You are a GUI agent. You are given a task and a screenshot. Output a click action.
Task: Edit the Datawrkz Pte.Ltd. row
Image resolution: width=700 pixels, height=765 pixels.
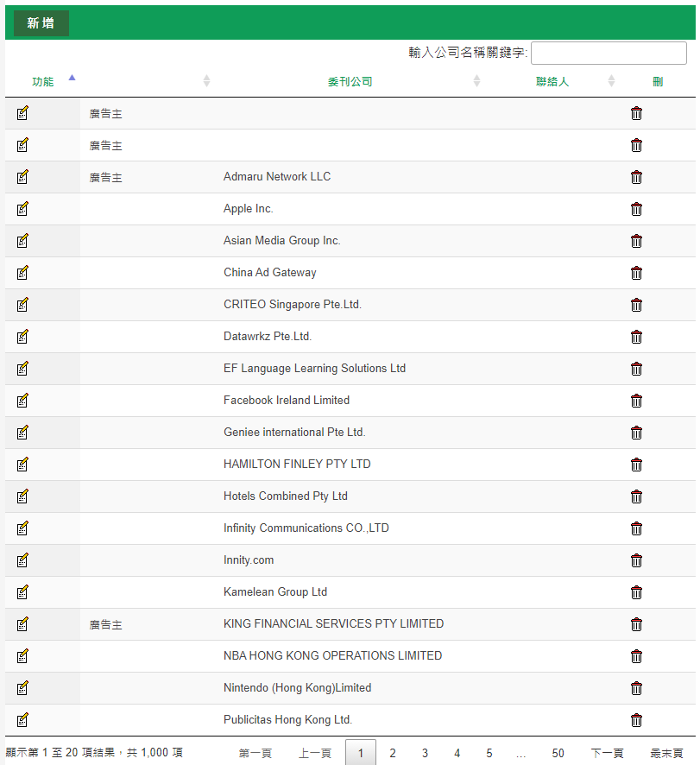click(x=22, y=337)
